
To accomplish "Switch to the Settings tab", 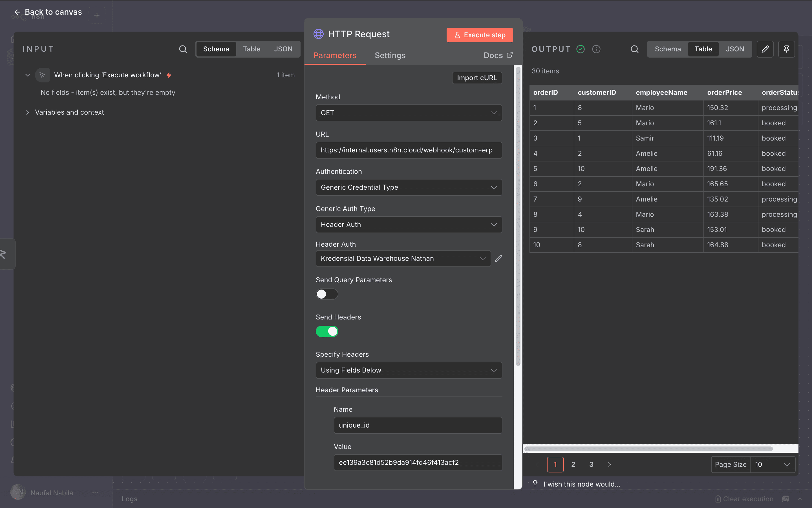I will click(x=390, y=55).
